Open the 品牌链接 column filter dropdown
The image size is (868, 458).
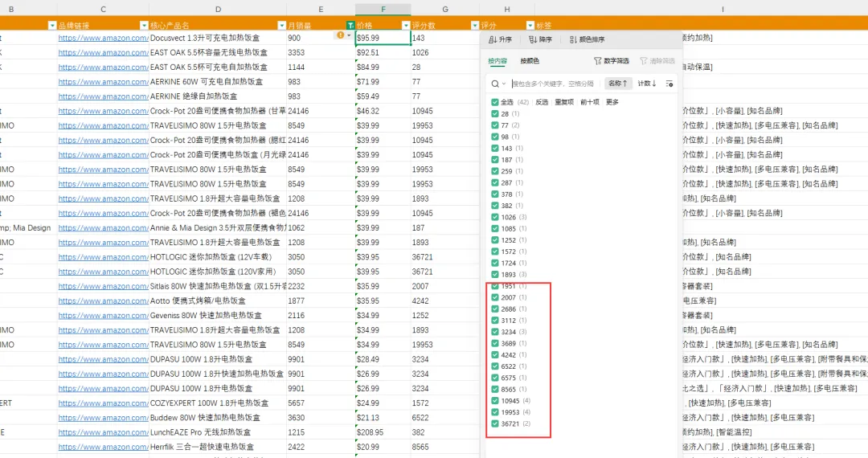coord(144,26)
